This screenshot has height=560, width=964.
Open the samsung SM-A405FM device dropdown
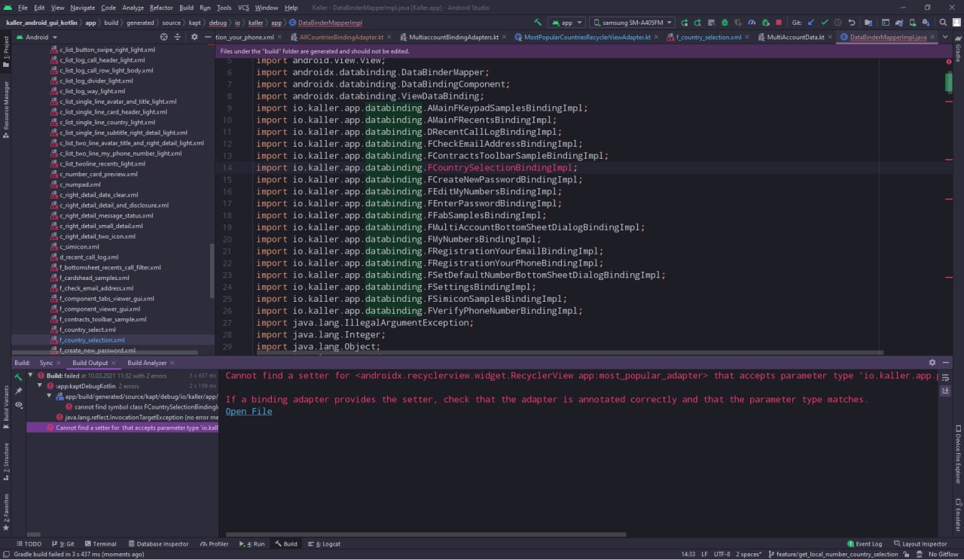coord(631,23)
